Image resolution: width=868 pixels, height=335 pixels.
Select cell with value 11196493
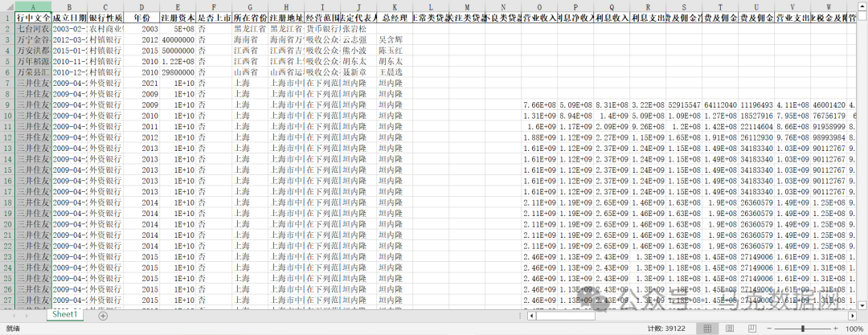point(756,104)
